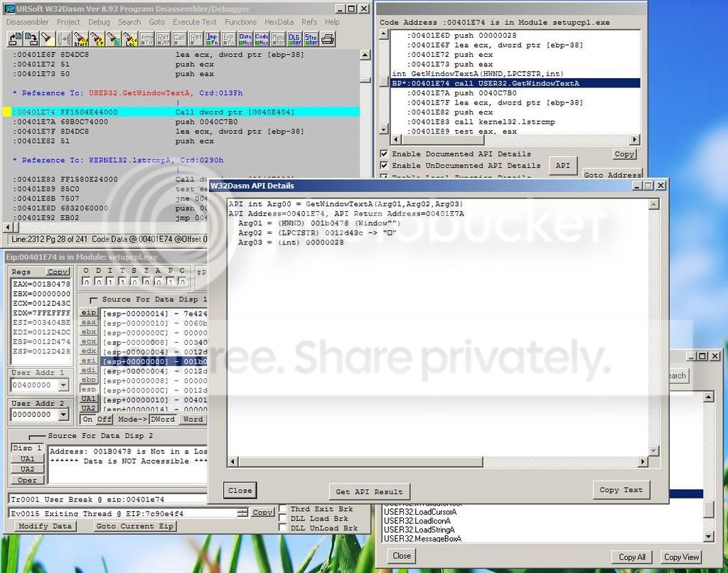Toggle the C carry flag box
This screenshot has width=728, height=573.
click(x=183, y=282)
